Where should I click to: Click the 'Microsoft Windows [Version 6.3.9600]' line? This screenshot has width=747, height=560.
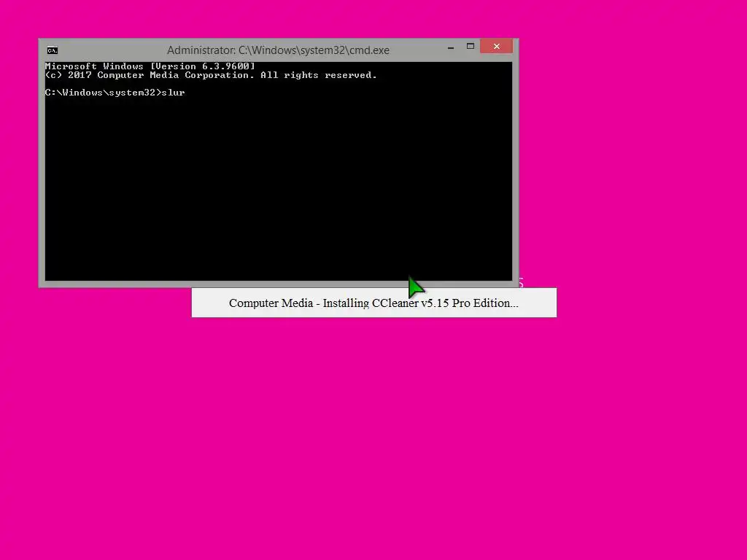150,66
